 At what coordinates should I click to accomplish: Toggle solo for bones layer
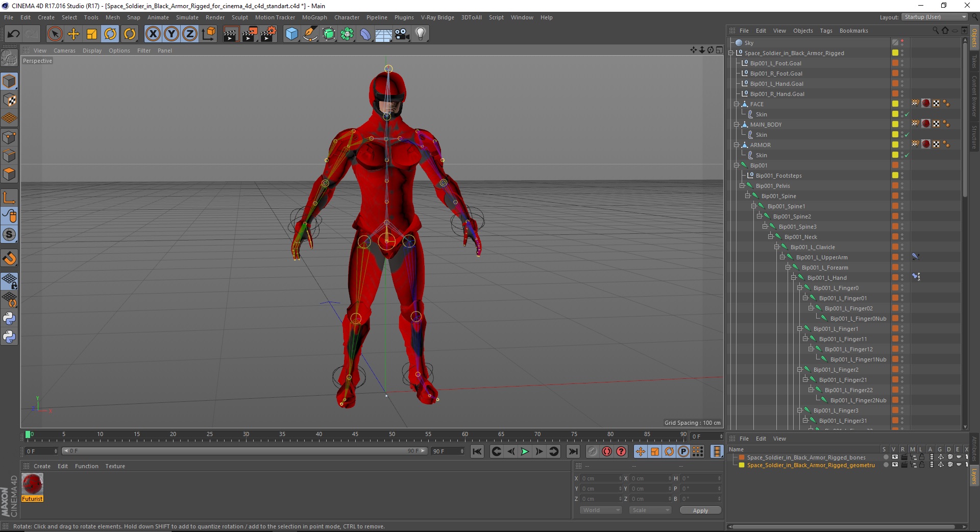pyautogui.click(x=886, y=457)
